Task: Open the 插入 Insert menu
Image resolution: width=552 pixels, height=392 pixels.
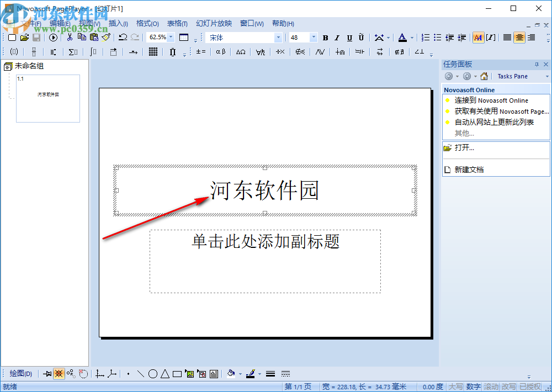Action: [118, 23]
